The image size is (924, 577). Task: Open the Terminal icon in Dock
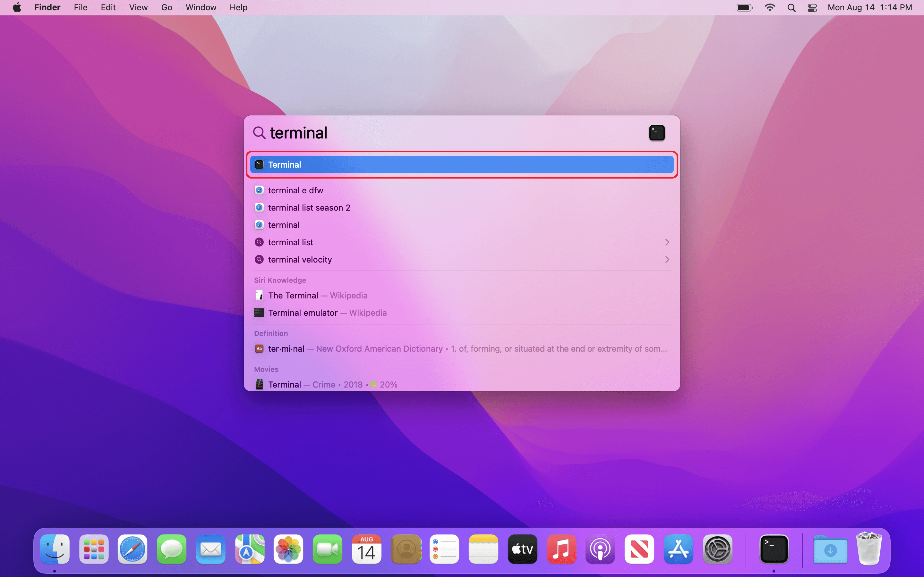pos(774,549)
